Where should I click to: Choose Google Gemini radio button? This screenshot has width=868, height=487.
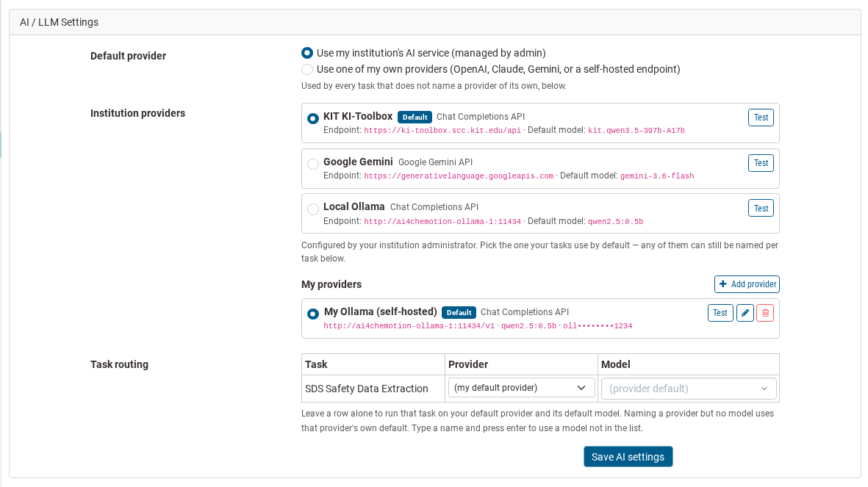(x=313, y=164)
